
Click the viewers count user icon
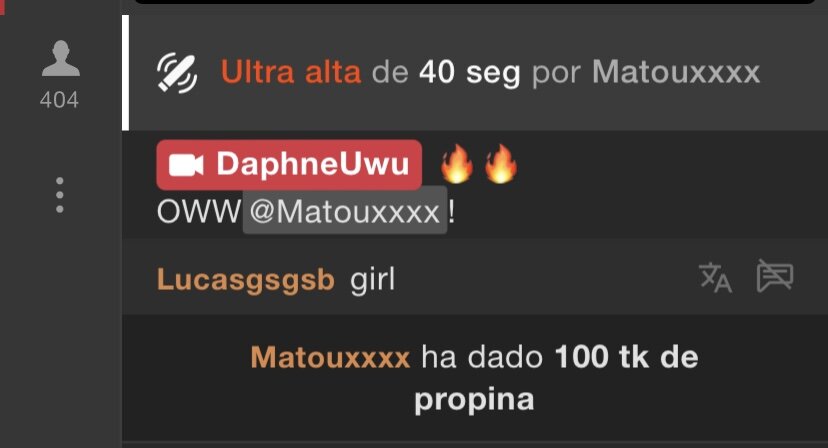pyautogui.click(x=60, y=58)
